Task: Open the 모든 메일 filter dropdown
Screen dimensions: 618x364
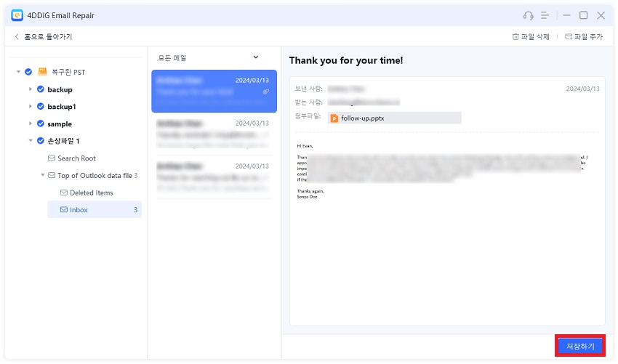Action: 255,57
